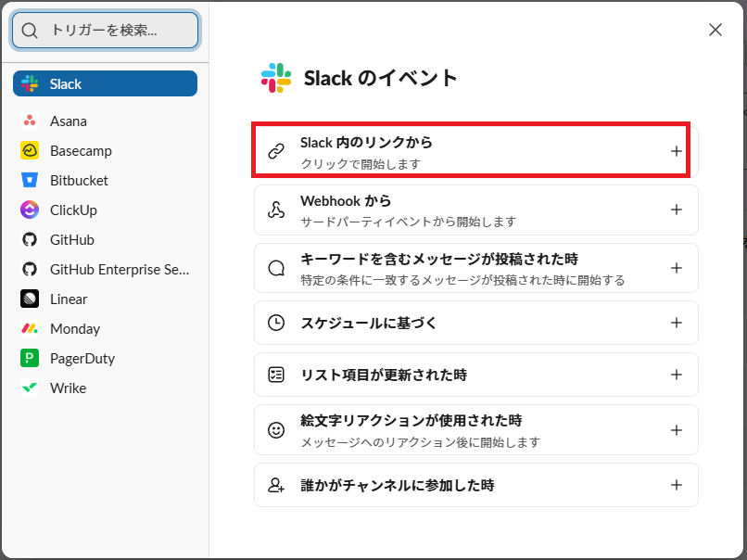Click the Wrike app icon

pos(30,388)
